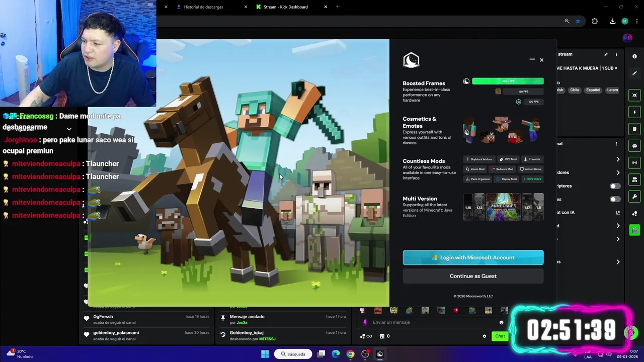Select three-dots cluster icon in Kick sidebar
644x362 pixels.
pos(634,213)
